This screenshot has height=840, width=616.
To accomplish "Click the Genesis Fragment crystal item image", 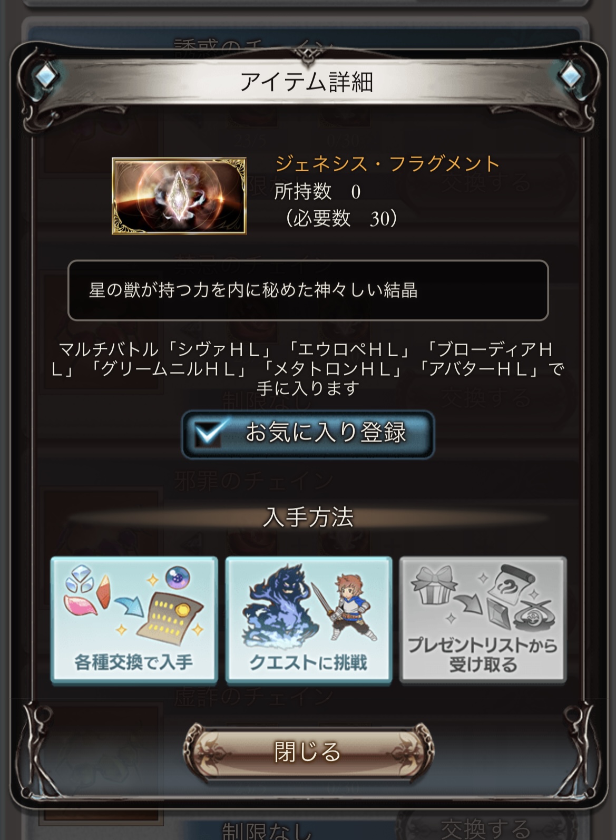I will 179,196.
